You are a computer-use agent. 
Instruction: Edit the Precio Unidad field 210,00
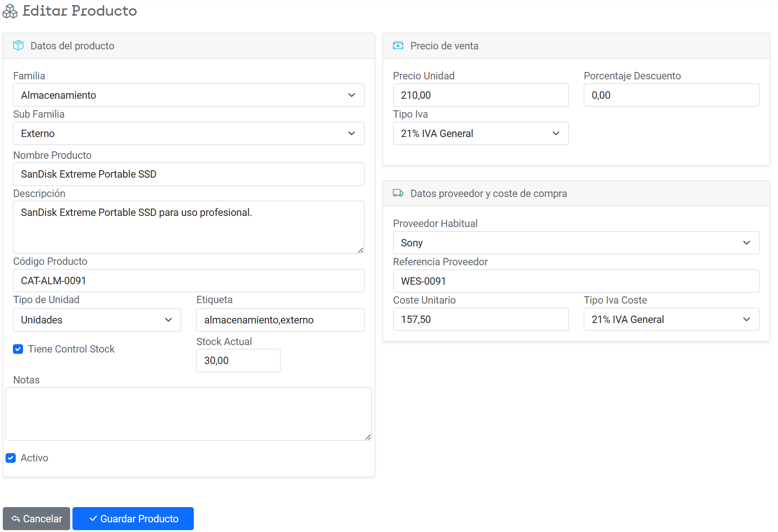click(481, 95)
